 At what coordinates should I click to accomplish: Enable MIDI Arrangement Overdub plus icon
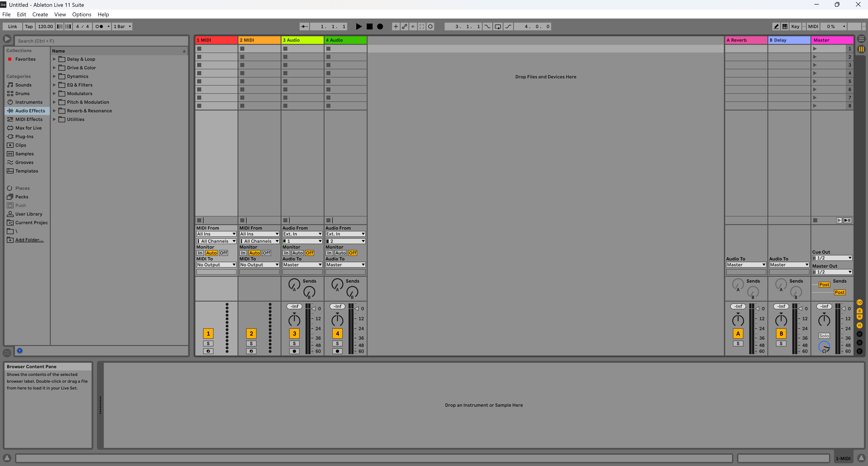[x=396, y=26]
